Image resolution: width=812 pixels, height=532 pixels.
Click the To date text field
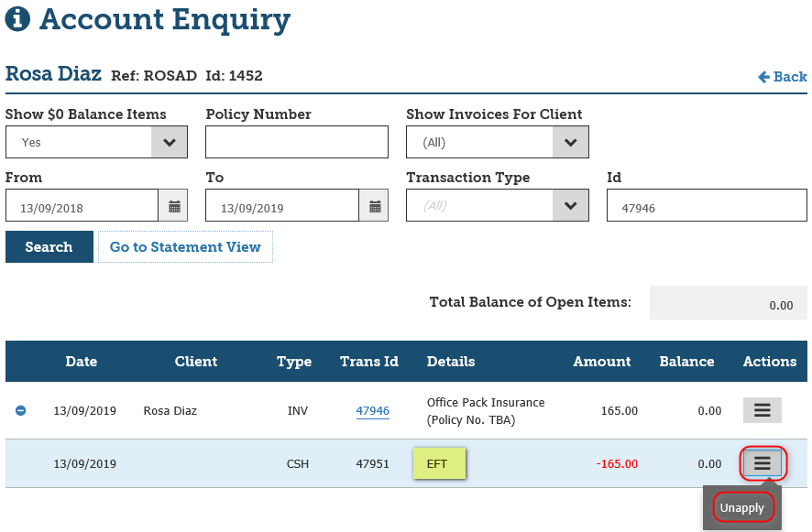(x=282, y=207)
